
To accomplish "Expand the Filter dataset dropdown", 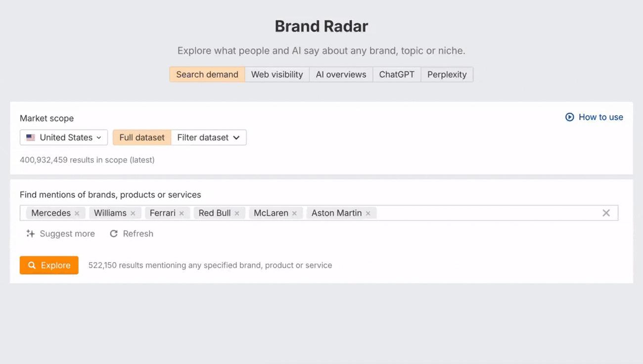I will point(208,137).
